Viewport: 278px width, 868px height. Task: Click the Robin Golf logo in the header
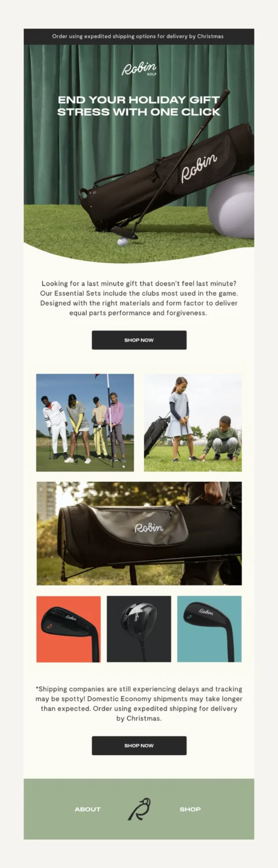pos(139,69)
